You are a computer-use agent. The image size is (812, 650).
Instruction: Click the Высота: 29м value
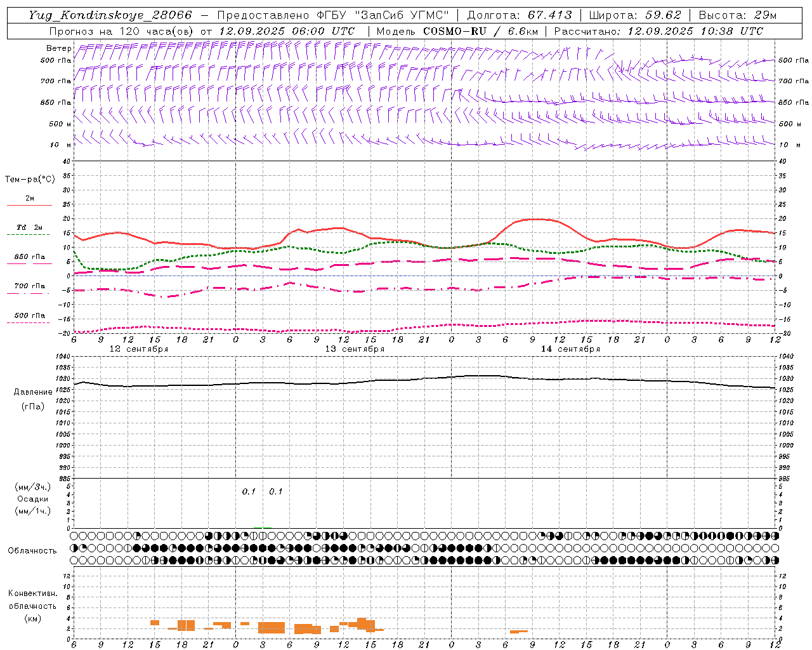coord(737,15)
